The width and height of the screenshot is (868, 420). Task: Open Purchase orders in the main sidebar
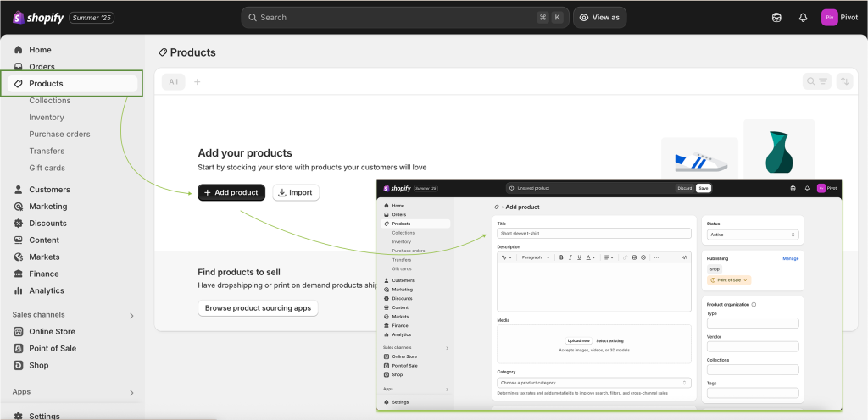(60, 135)
